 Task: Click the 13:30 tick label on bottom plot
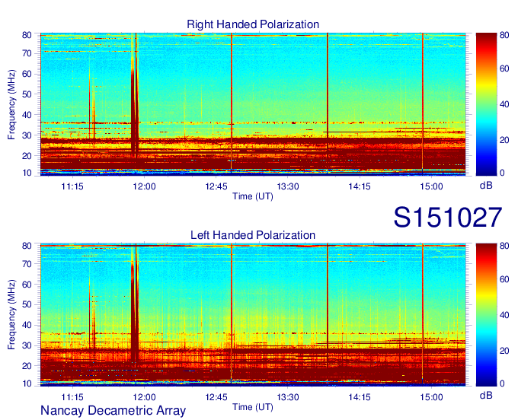click(x=288, y=397)
